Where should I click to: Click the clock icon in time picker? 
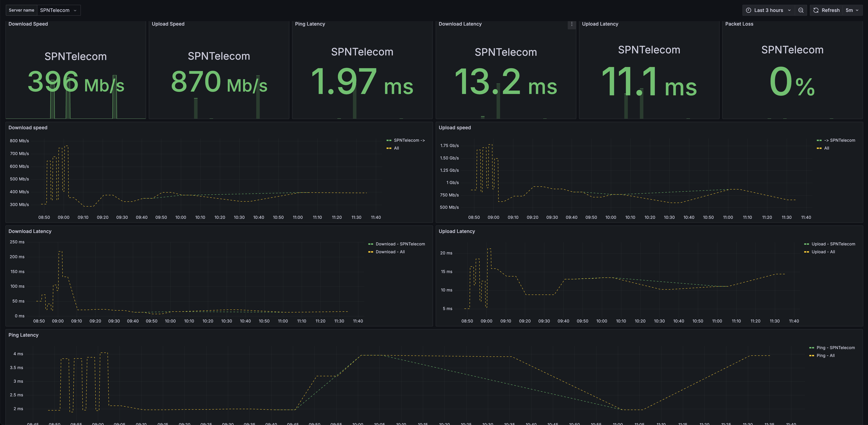click(x=748, y=10)
